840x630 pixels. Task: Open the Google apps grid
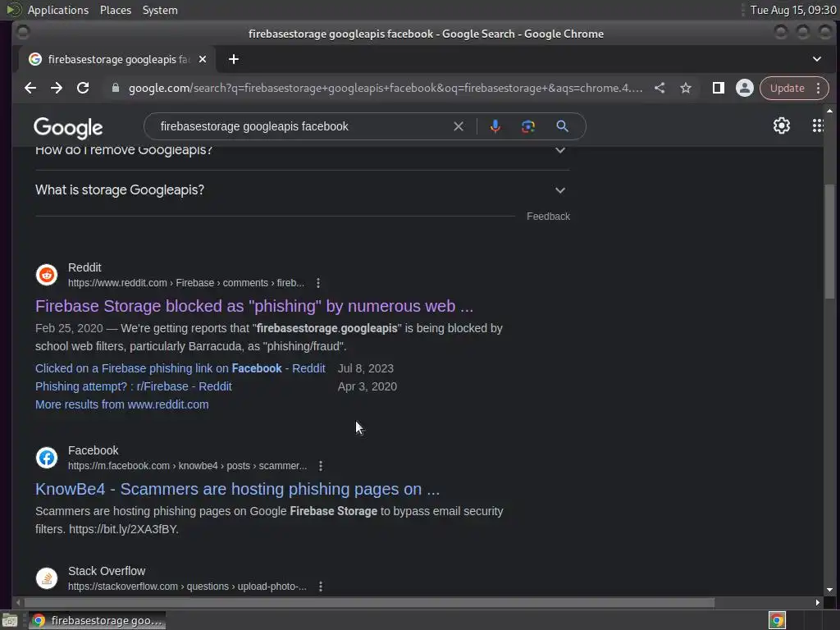818,126
